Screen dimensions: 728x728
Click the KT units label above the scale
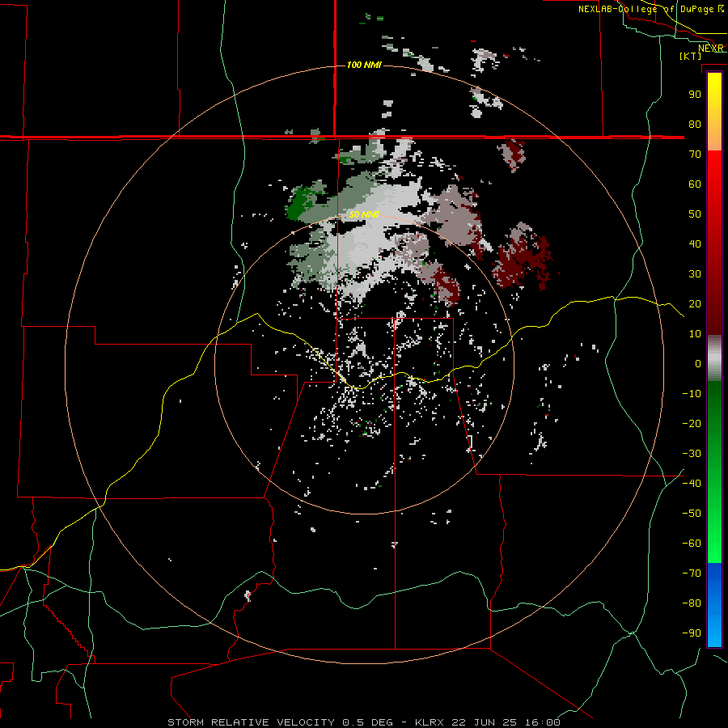pos(691,56)
